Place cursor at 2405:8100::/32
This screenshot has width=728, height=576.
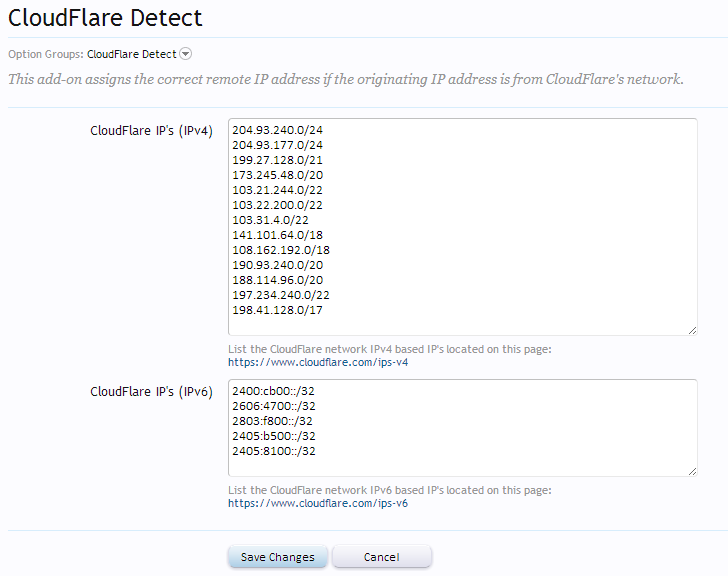(274, 451)
